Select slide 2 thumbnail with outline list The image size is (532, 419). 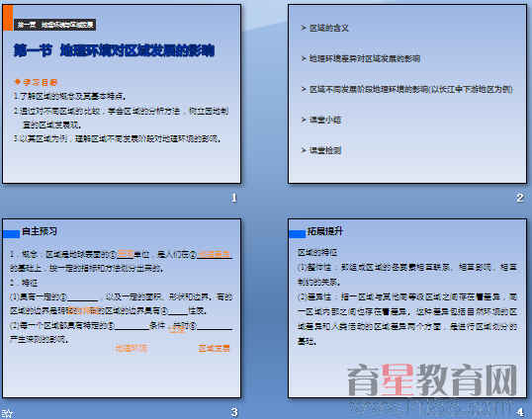click(407, 94)
